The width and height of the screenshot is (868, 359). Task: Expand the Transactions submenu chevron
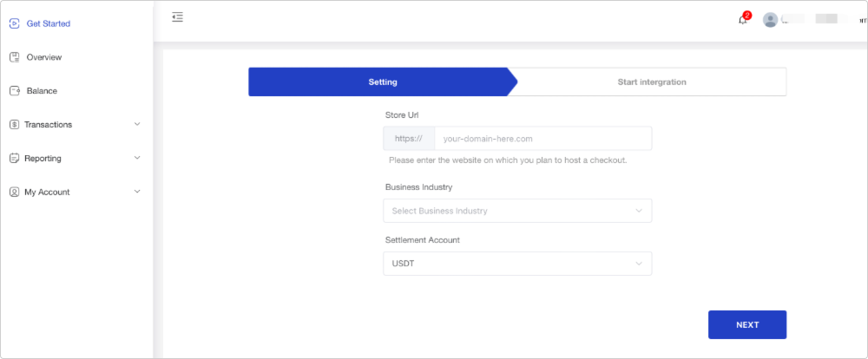137,124
